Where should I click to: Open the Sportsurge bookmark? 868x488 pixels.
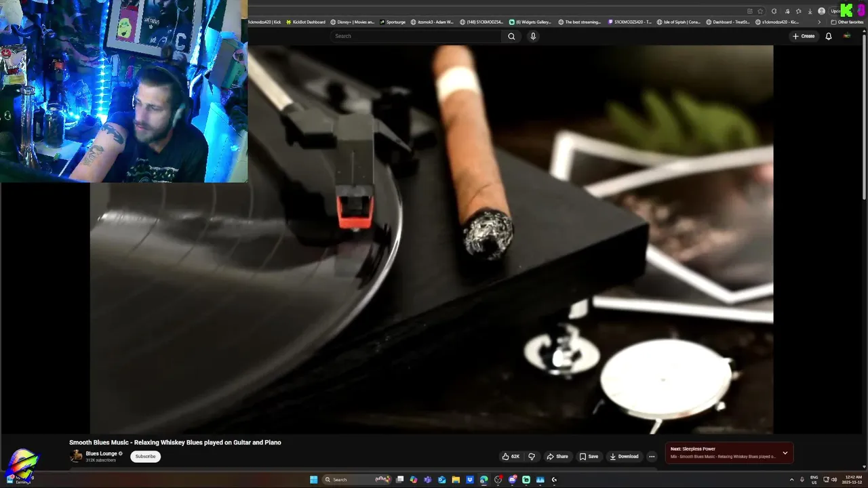[393, 22]
